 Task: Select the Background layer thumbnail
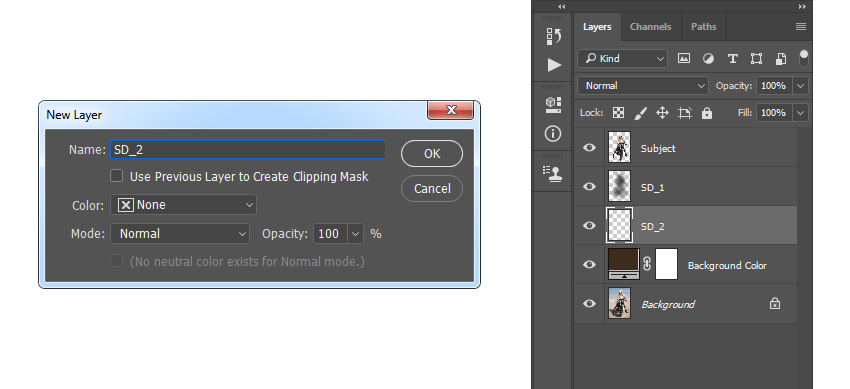coord(619,303)
